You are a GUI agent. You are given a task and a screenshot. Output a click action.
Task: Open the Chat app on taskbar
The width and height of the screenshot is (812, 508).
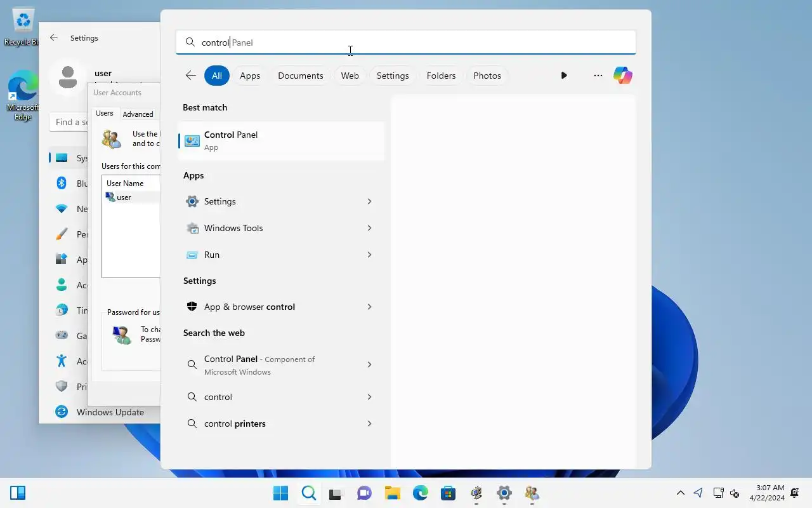pyautogui.click(x=364, y=493)
